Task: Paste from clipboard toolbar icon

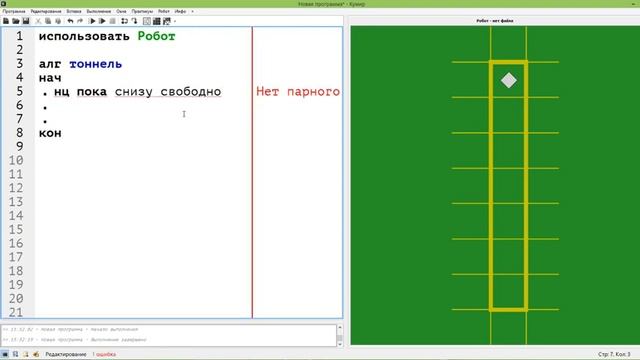Action: coord(58,21)
